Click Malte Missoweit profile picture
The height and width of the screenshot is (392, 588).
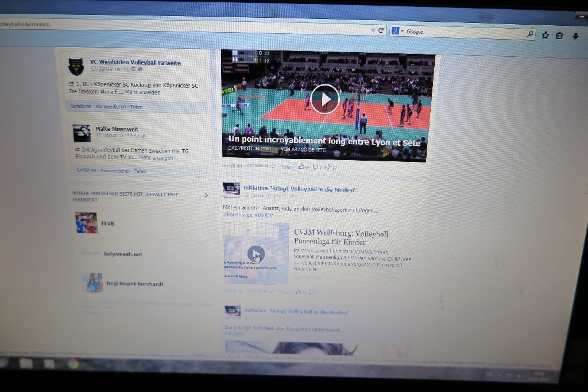[x=82, y=133]
